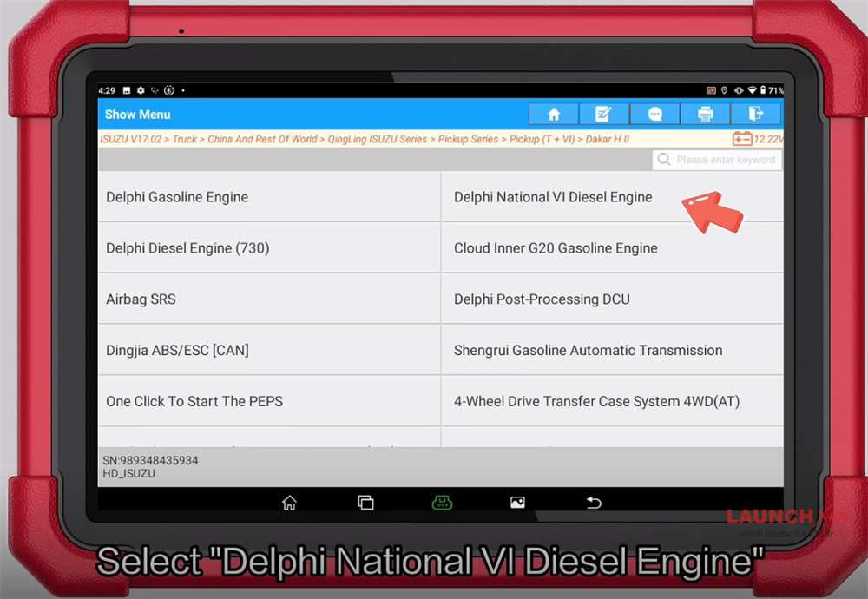Click China And Rest Of World breadcrumb

(262, 139)
